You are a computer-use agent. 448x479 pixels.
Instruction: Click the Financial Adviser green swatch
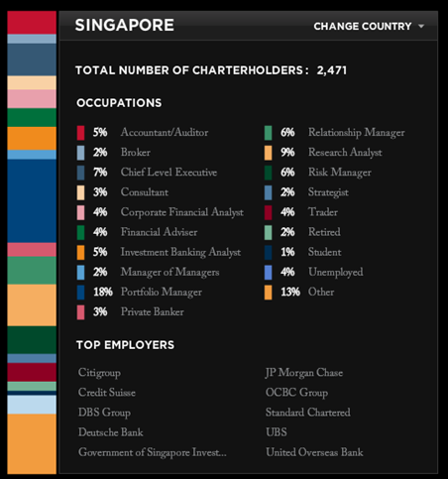pos(80,232)
